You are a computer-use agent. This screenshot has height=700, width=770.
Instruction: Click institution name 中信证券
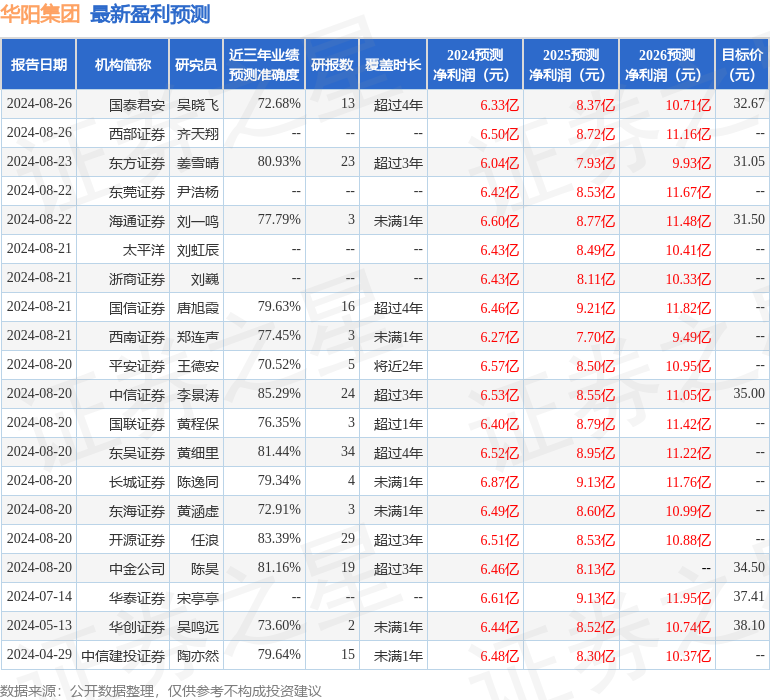137,394
